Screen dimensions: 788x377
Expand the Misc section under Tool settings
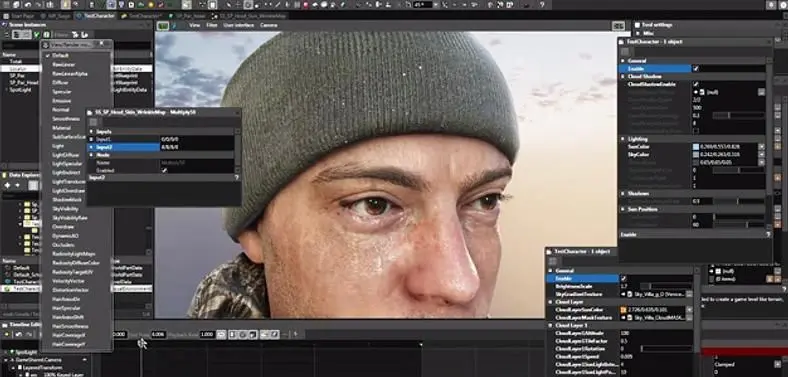coord(638,32)
